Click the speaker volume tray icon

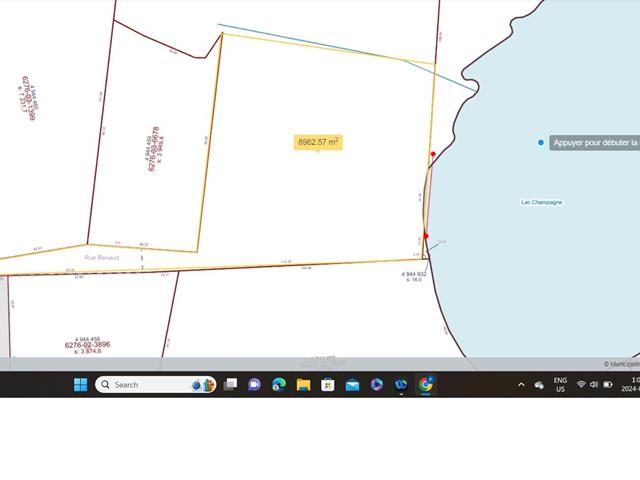click(594, 385)
